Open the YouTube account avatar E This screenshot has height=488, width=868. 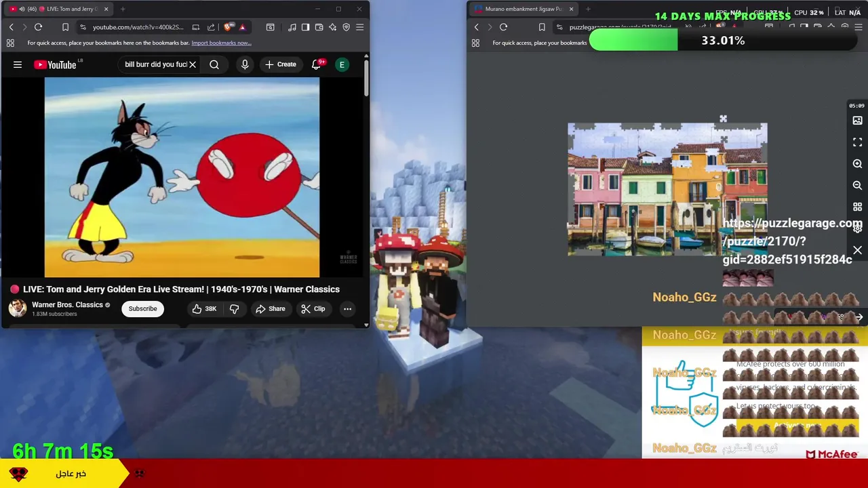pyautogui.click(x=342, y=64)
